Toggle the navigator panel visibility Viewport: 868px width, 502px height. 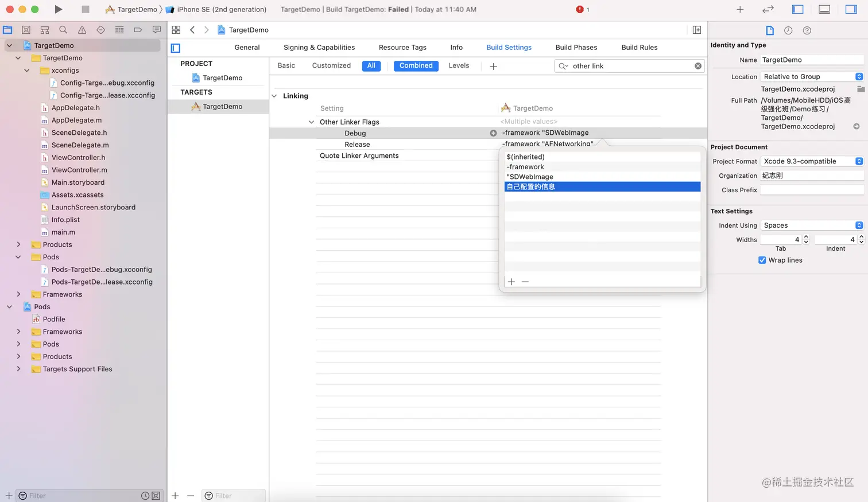click(x=797, y=9)
